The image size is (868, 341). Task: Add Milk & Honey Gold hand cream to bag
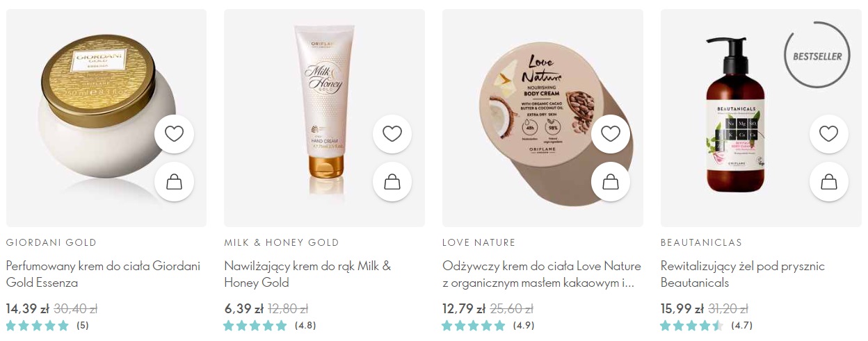point(392,182)
